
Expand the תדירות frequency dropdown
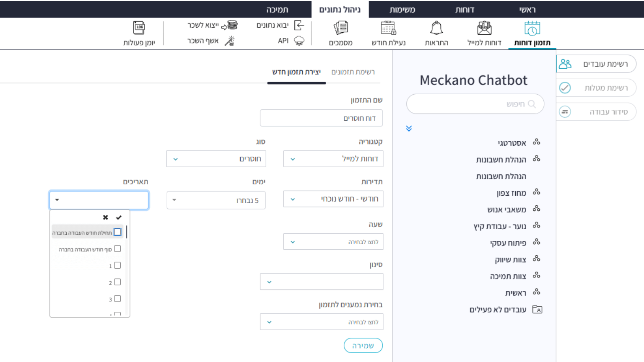coord(333,199)
